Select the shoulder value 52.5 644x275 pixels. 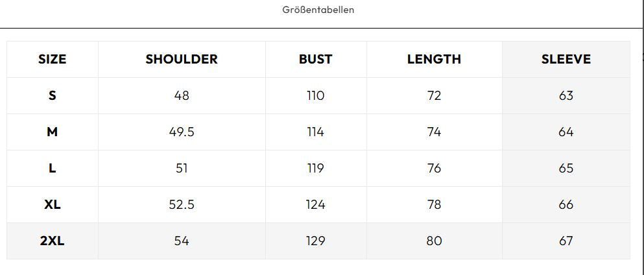[182, 204]
